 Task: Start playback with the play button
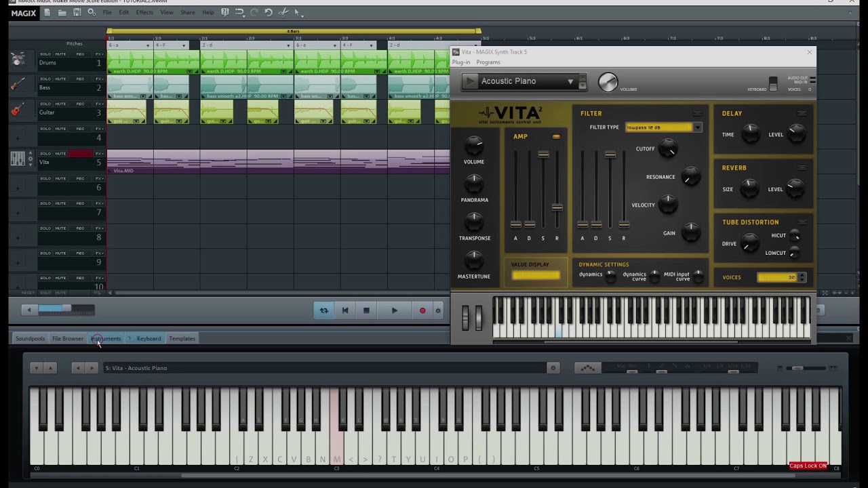pos(395,310)
